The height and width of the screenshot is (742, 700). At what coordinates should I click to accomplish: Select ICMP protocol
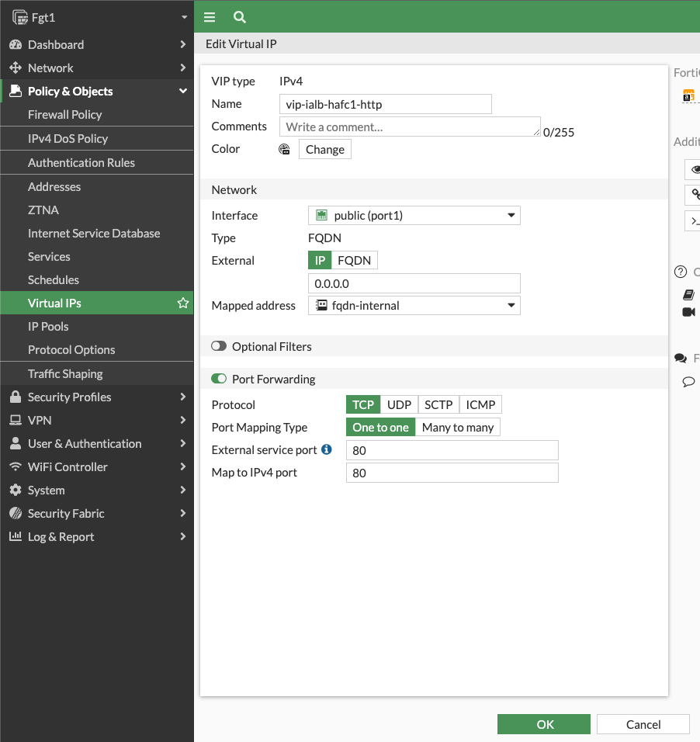tap(480, 404)
